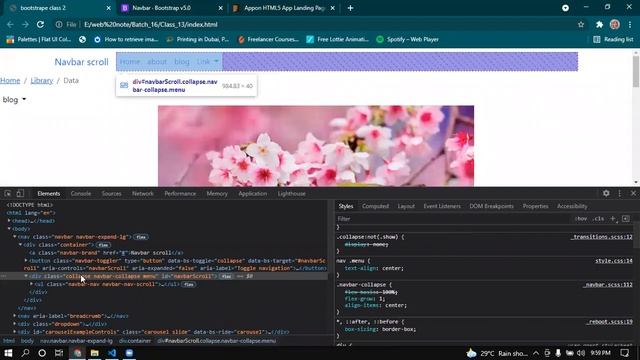The image size is (640, 360).
Task: Open DevTools customize three-dot menu
Action: tap(620, 193)
